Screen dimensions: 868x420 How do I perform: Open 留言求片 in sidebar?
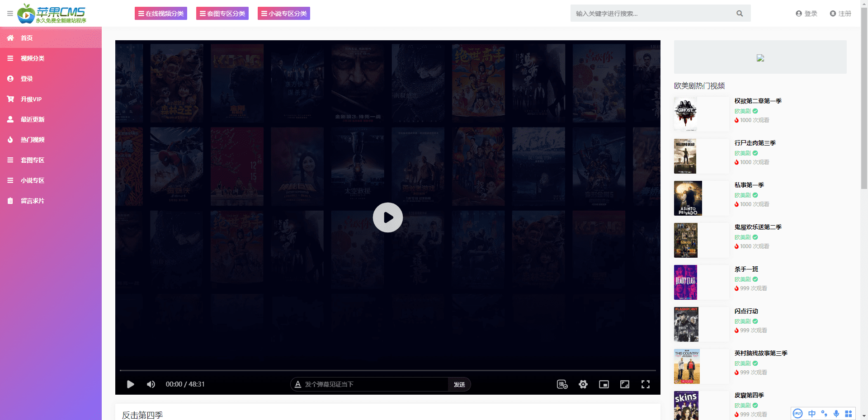click(x=51, y=201)
